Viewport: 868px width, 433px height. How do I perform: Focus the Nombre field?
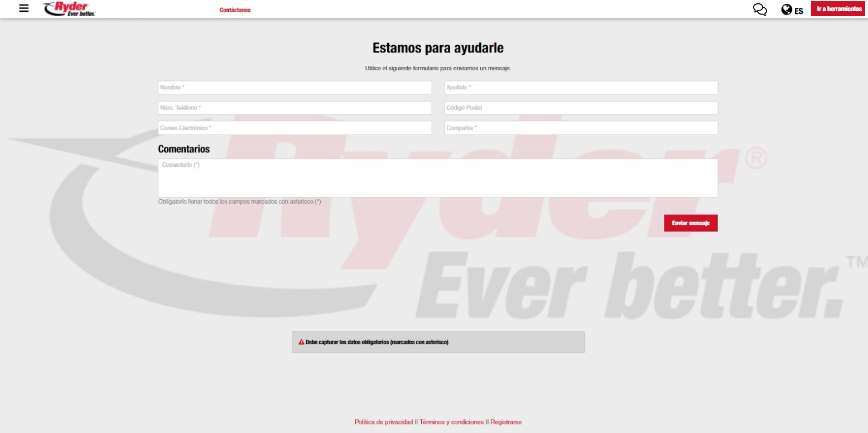[295, 88]
